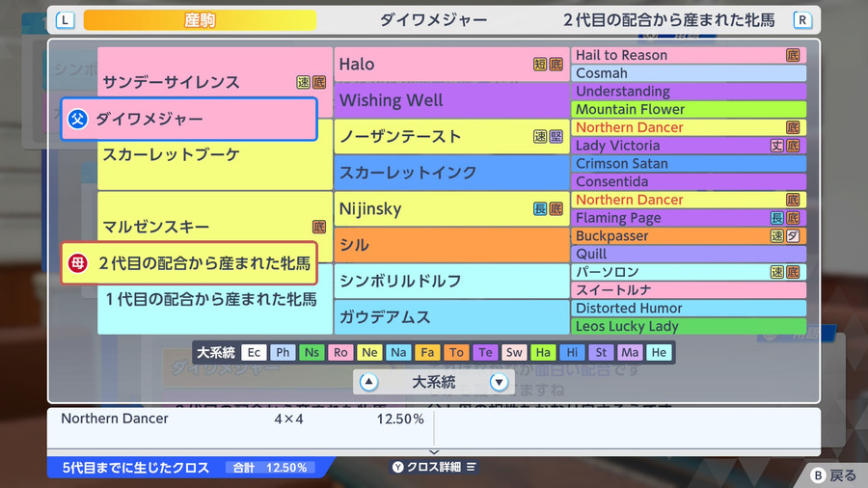Select the Leos Lucky Lady cell
The height and width of the screenshot is (488, 868).
(689, 326)
